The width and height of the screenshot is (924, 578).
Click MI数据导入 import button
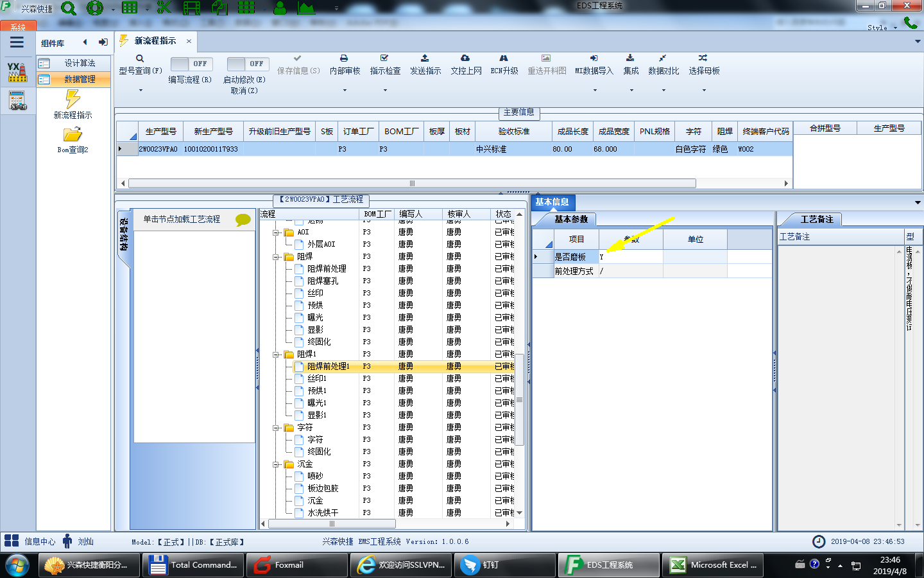(594, 65)
